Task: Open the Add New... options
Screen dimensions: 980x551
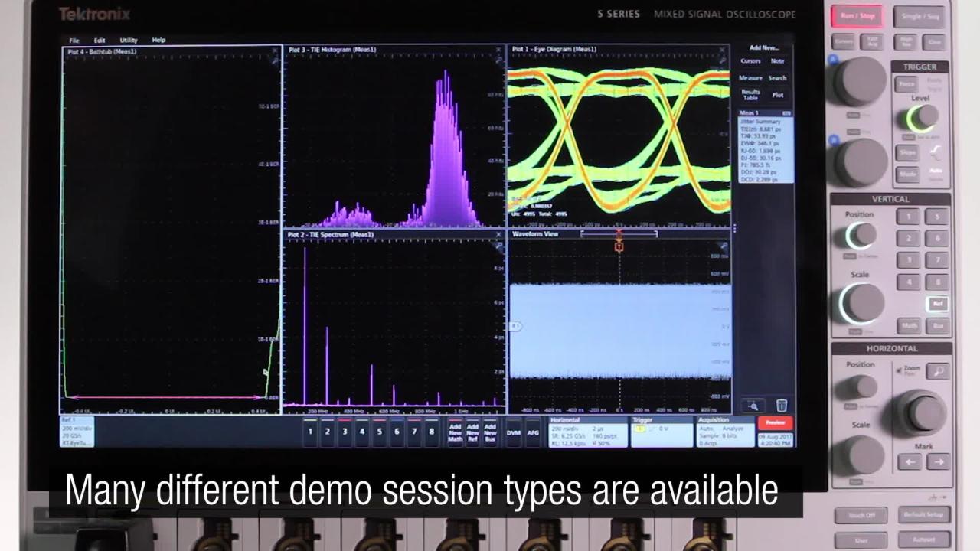Action: point(764,49)
